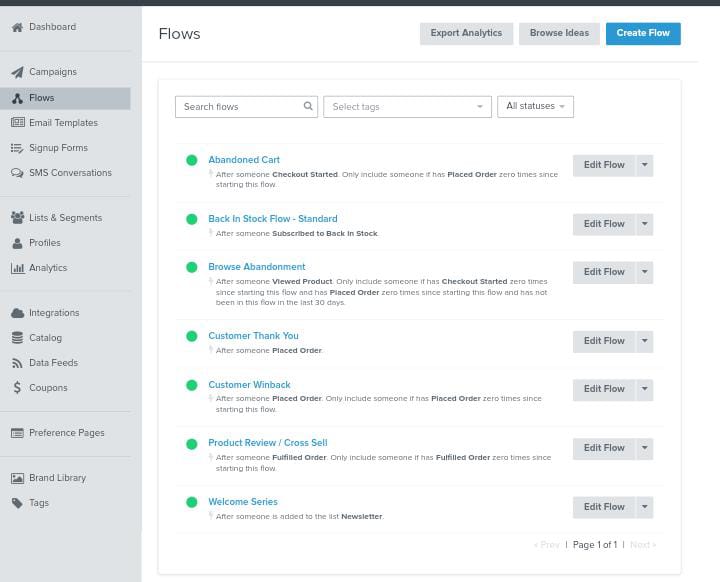
Task: Click the Campaigns paper plane icon
Action: pyautogui.click(x=17, y=72)
